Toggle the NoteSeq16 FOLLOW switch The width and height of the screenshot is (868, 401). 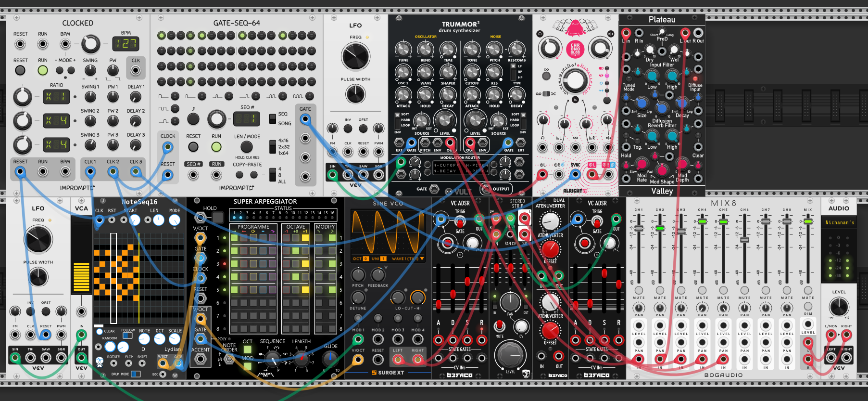click(x=128, y=335)
